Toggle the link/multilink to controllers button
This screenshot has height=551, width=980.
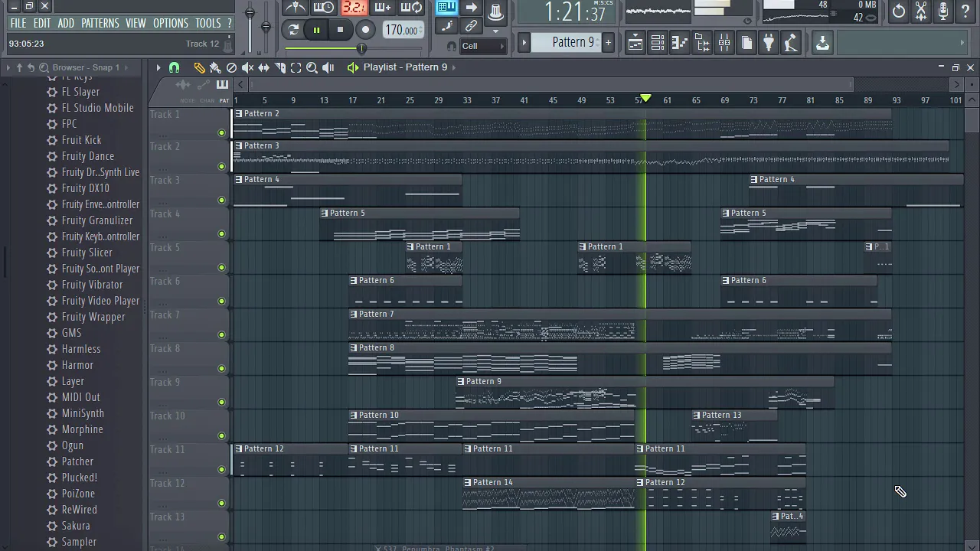pos(471,26)
